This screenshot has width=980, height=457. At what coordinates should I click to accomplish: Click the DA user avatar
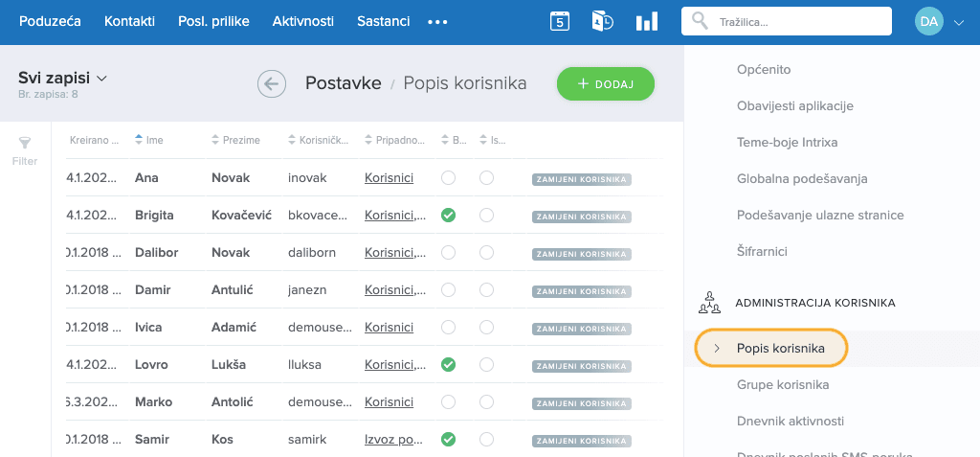click(928, 21)
